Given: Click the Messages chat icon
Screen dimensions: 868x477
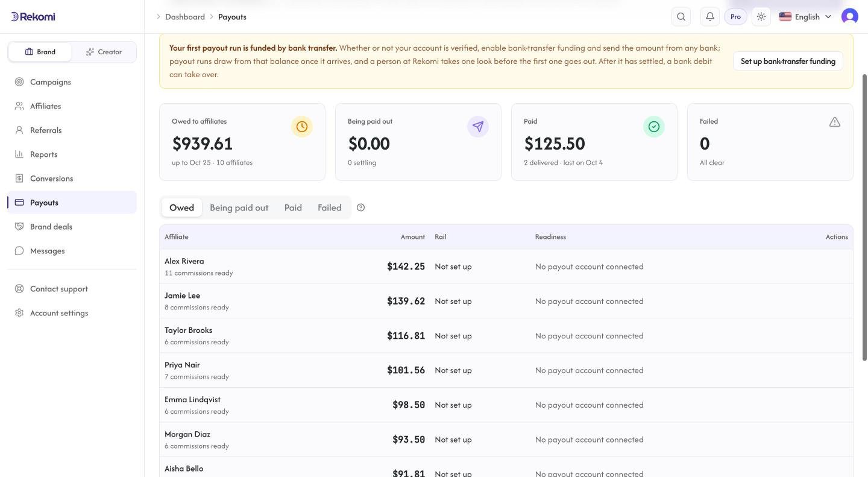Looking at the screenshot, I should [19, 251].
